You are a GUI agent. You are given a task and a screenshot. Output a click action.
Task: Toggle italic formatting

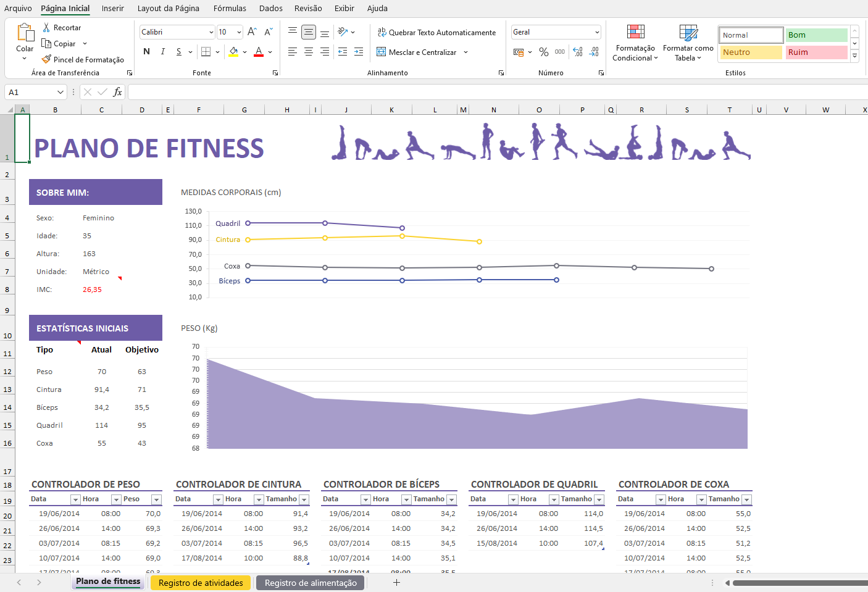[162, 52]
